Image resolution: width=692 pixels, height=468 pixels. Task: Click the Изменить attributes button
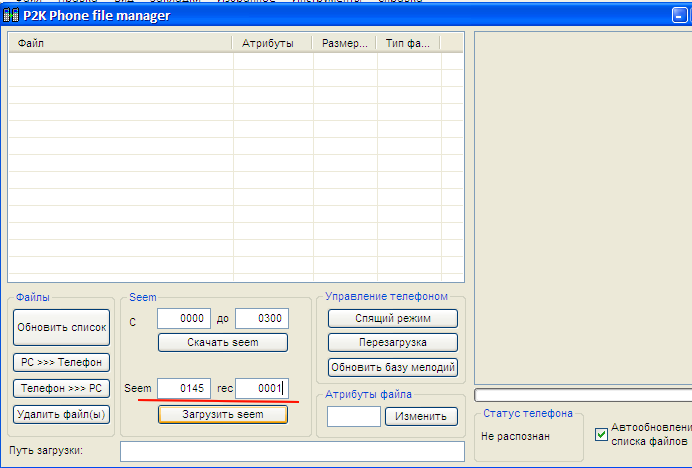tap(421, 416)
